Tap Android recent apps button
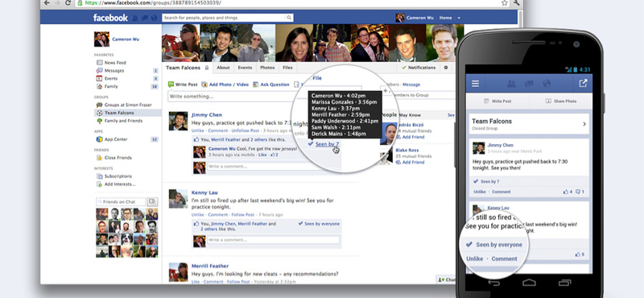 point(565,283)
